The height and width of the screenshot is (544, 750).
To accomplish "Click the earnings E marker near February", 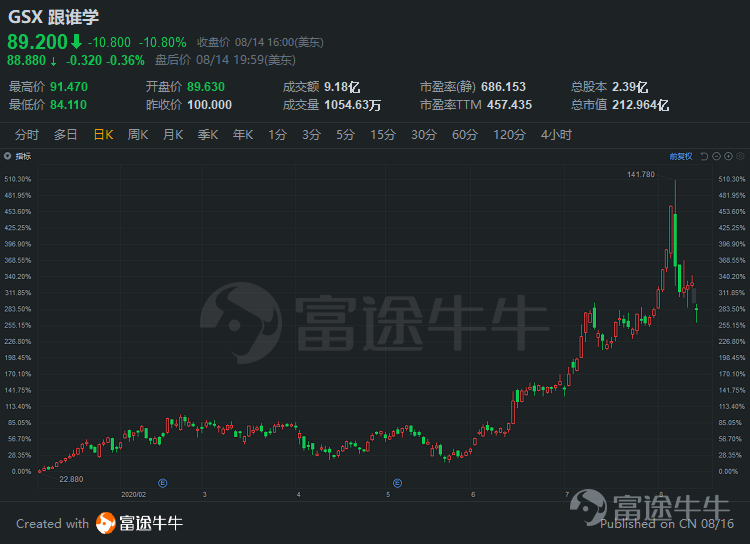I will coord(163,483).
